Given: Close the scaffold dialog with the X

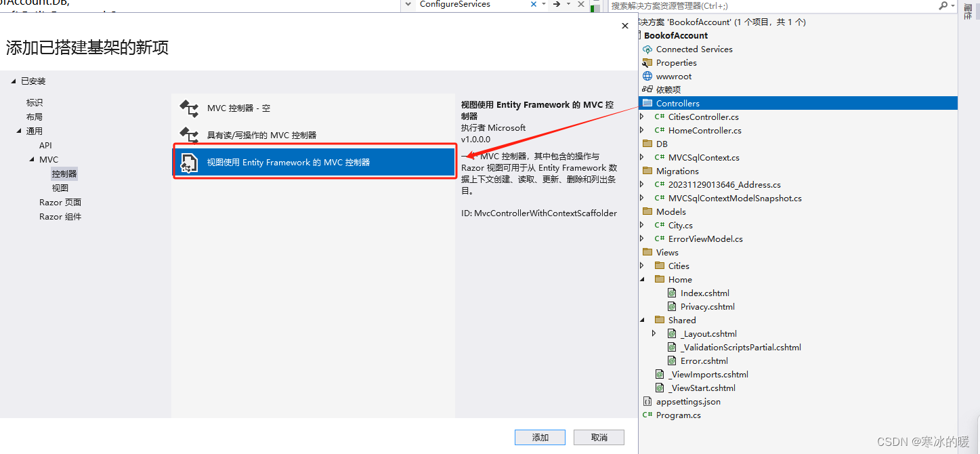Looking at the screenshot, I should (625, 26).
